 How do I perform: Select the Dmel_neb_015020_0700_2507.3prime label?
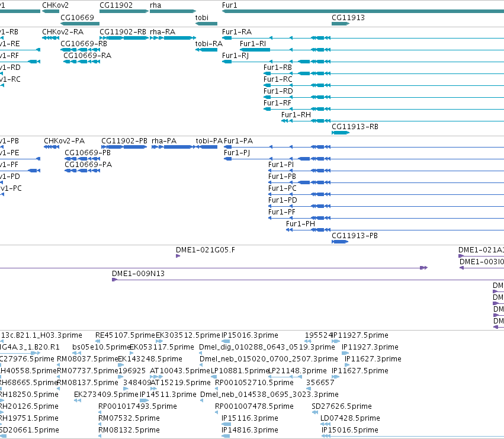click(x=269, y=359)
